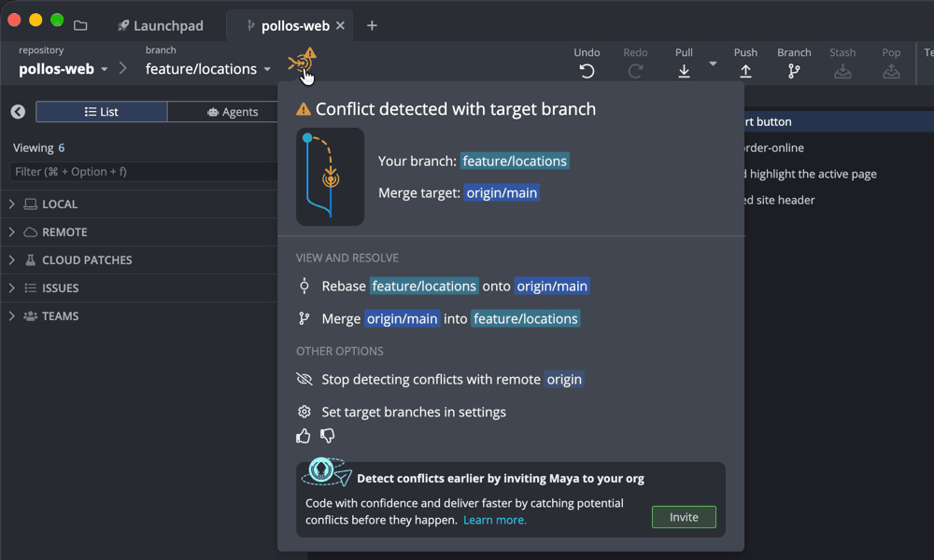Open the folder icon beside window controls

tap(80, 25)
